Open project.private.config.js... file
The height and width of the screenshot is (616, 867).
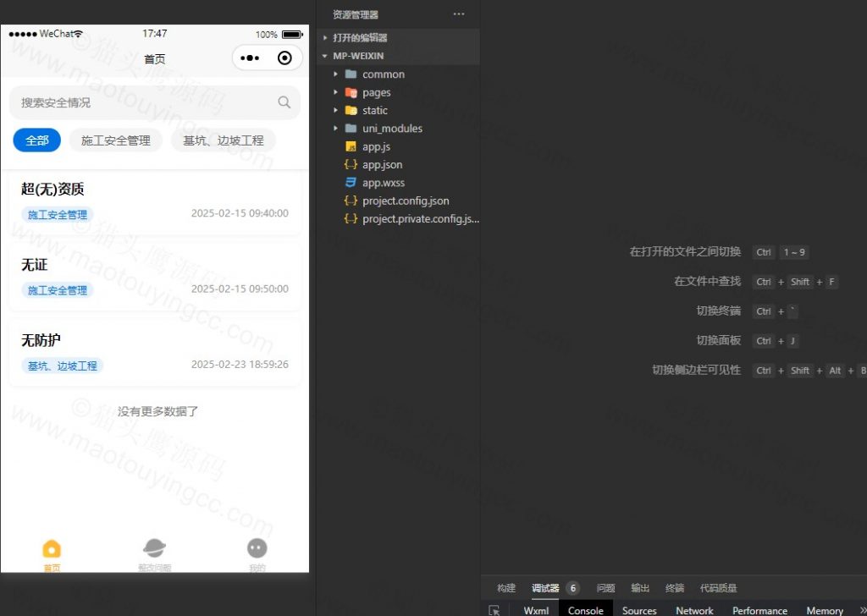pyautogui.click(x=420, y=219)
